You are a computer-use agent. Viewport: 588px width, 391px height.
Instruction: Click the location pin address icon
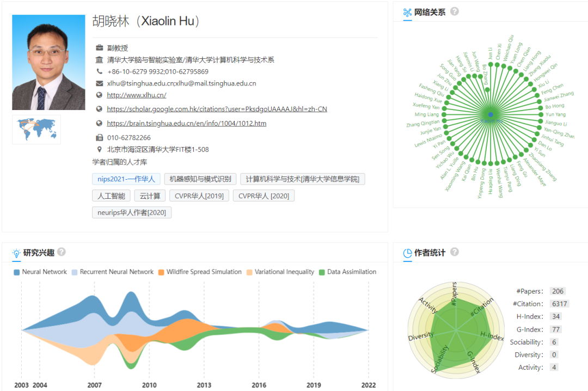(x=100, y=149)
